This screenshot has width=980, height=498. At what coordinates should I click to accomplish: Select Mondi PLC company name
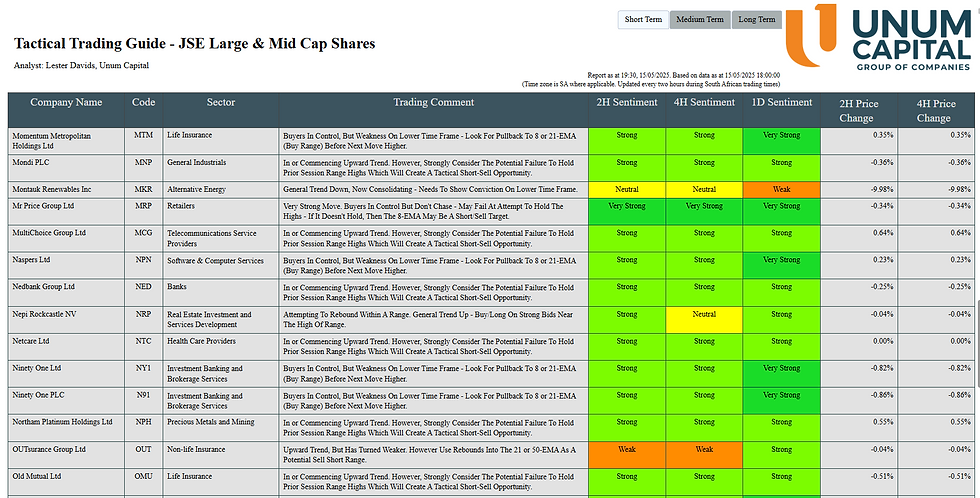(31, 162)
